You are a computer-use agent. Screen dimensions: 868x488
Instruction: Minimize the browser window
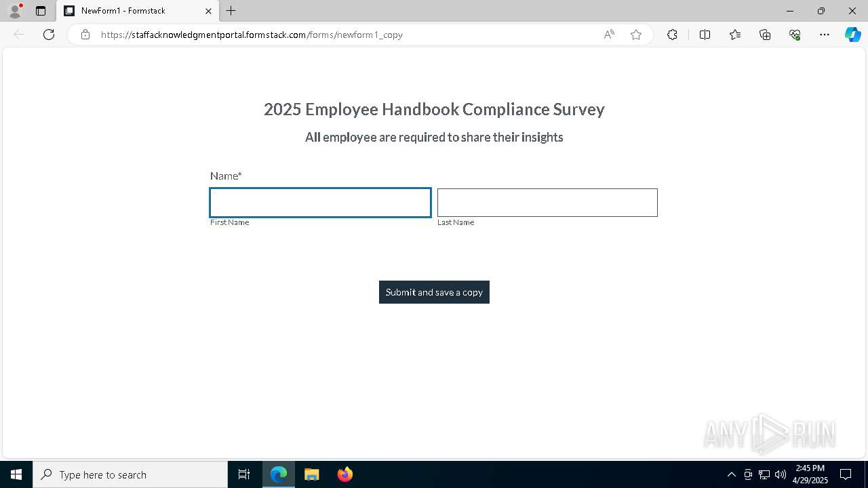click(790, 11)
